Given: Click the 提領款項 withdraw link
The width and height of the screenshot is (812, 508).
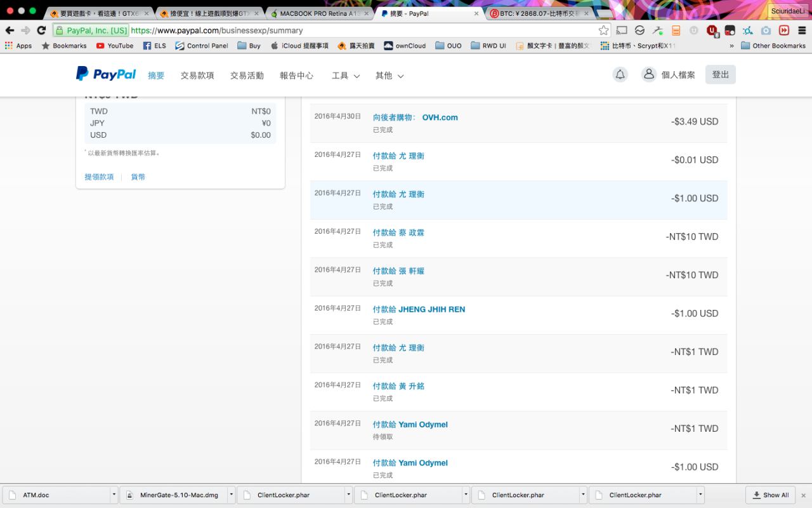Looking at the screenshot, I should pyautogui.click(x=99, y=177).
